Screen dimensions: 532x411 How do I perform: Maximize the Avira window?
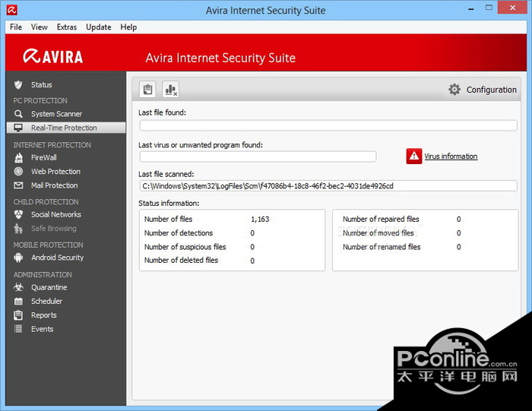pyautogui.click(x=489, y=8)
